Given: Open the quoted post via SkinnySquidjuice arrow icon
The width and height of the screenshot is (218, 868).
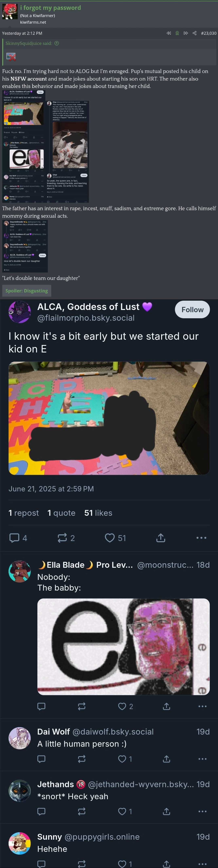Looking at the screenshot, I should click(57, 43).
